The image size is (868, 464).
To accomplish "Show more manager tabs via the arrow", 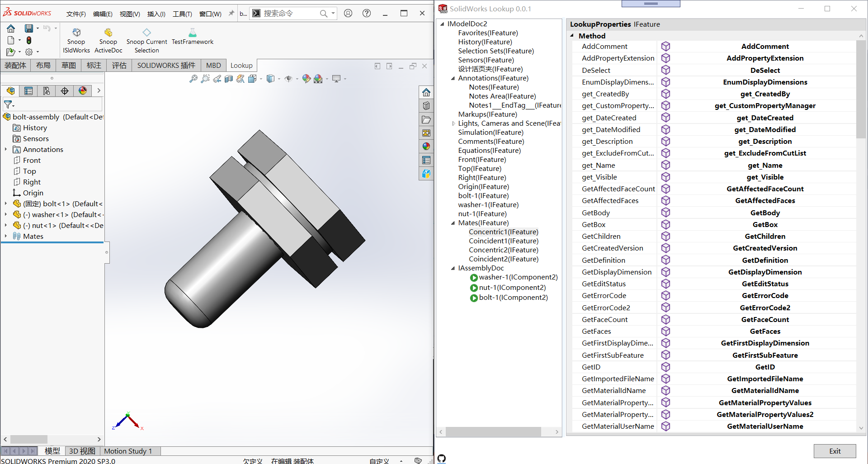I will click(x=99, y=91).
